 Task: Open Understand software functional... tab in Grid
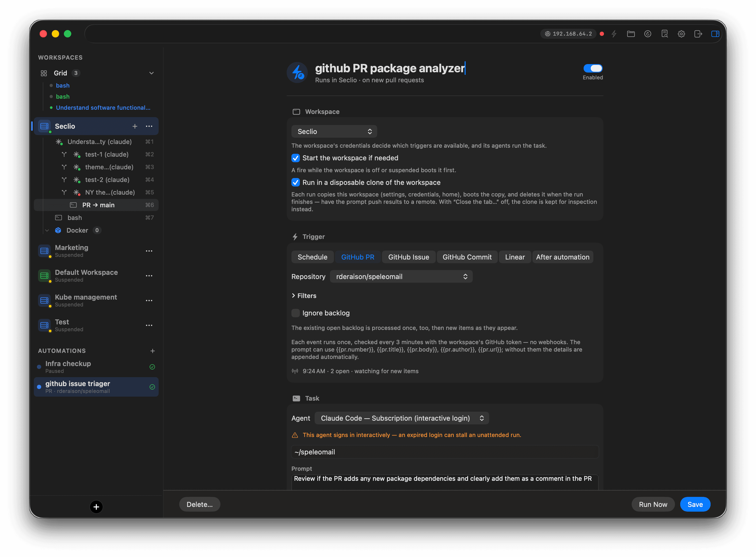103,108
